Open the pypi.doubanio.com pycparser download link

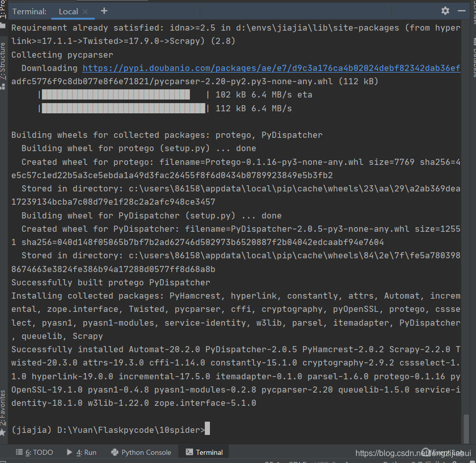(271, 68)
